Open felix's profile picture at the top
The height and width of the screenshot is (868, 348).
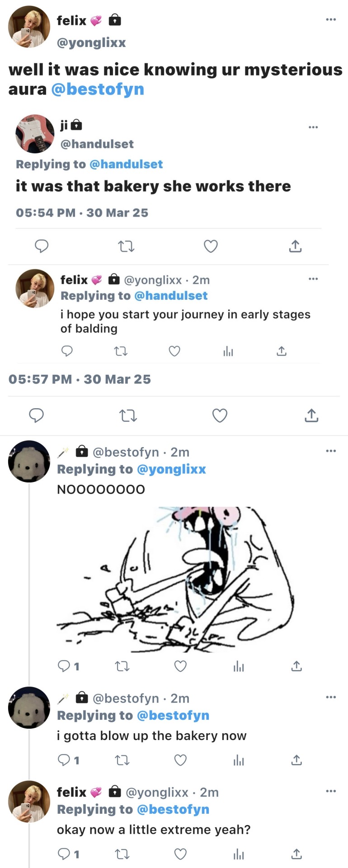(29, 27)
